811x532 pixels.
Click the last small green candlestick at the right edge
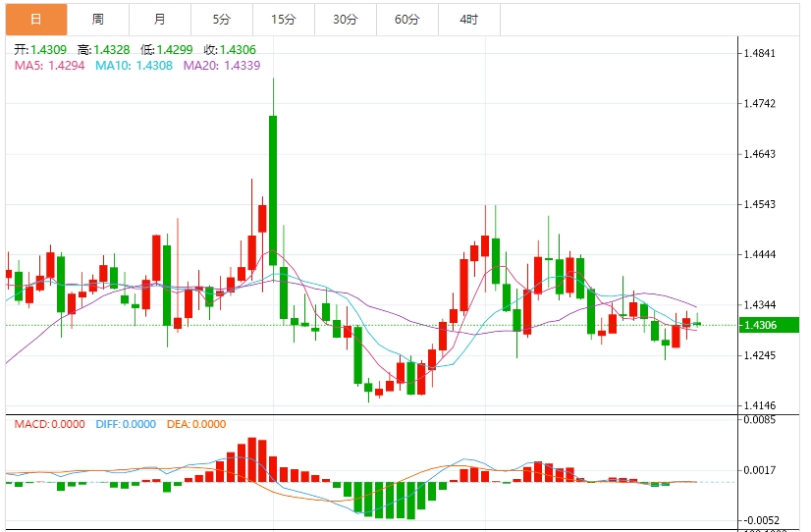(697, 324)
